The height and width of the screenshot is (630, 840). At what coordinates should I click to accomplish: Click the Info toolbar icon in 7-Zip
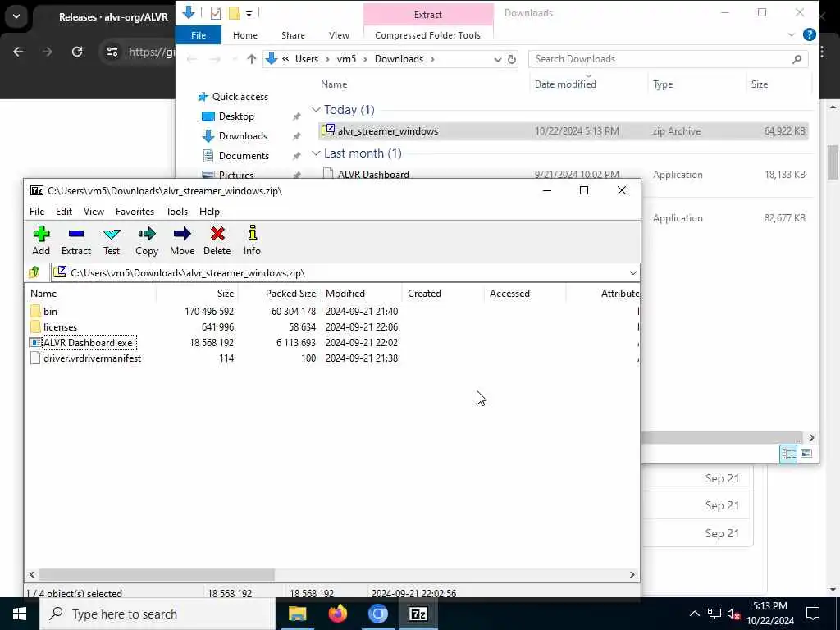pyautogui.click(x=252, y=240)
